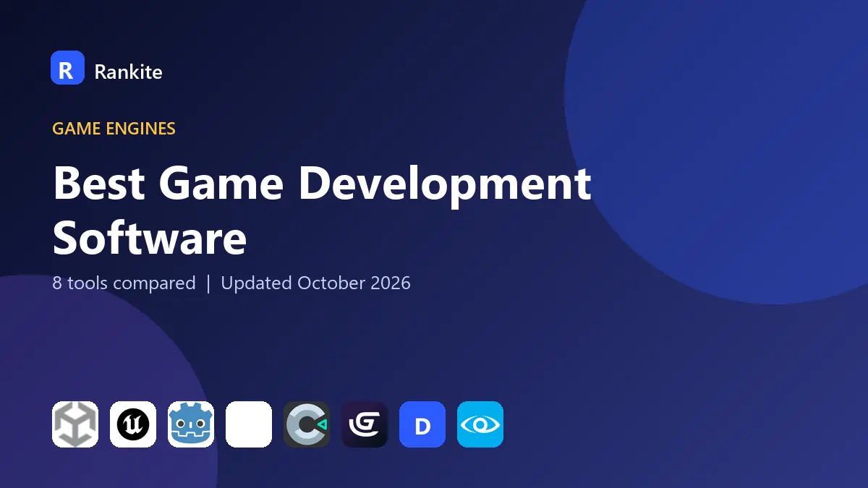The width and height of the screenshot is (868, 488).
Task: Click the Rankite R logo icon
Action: click(67, 68)
